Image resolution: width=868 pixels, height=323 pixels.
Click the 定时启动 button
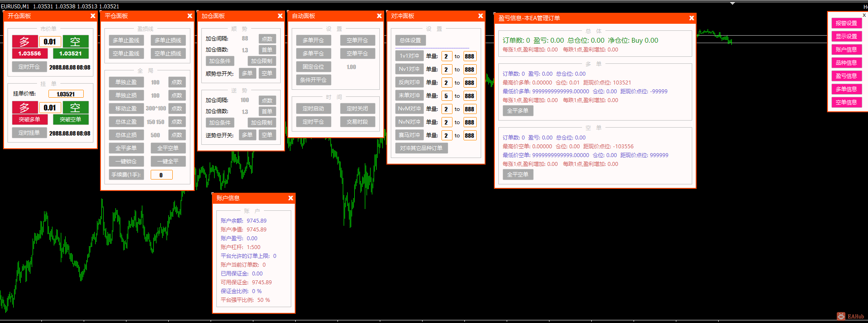tap(313, 108)
